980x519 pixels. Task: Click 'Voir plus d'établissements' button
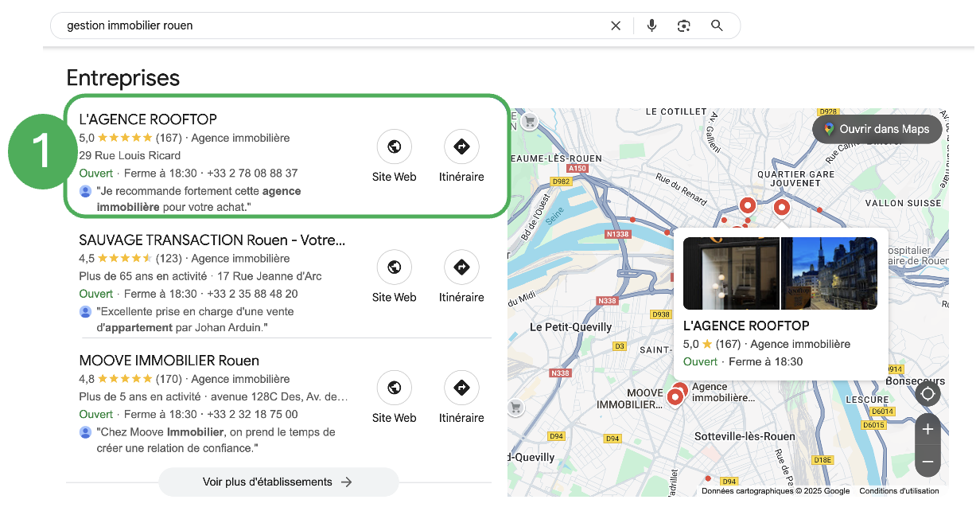[x=278, y=482]
